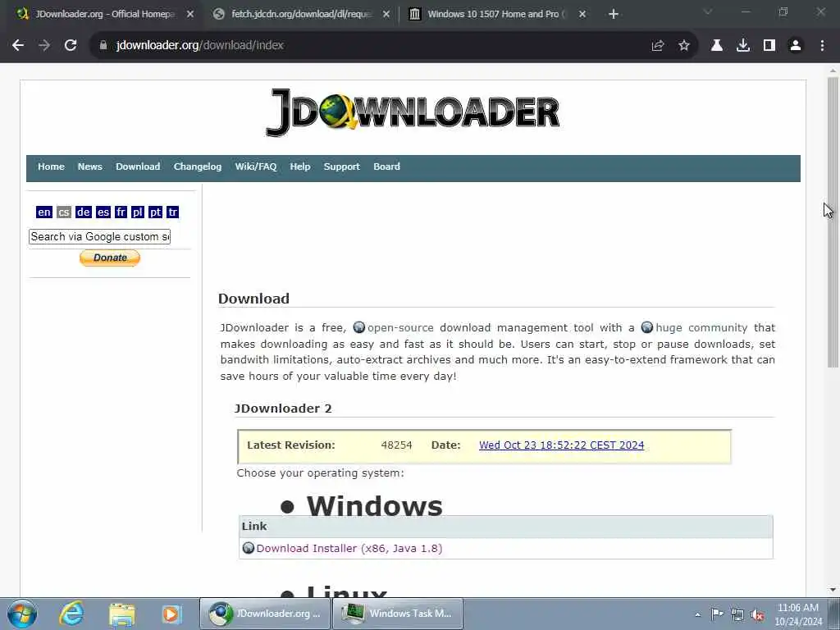Switch site language to pt
Image resolution: width=840 pixels, height=630 pixels.
pos(155,212)
